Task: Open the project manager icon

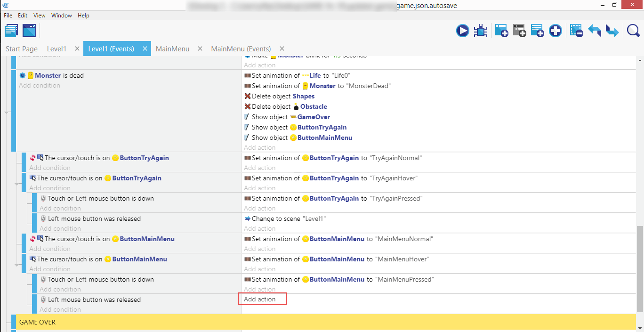Action: tap(11, 31)
